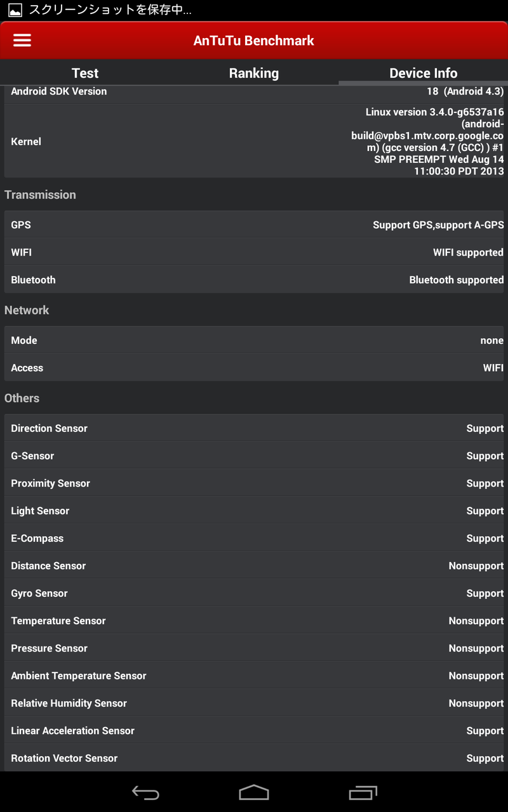Tap the GPS support row
Viewport: 508px width, 812px height.
coord(254,225)
